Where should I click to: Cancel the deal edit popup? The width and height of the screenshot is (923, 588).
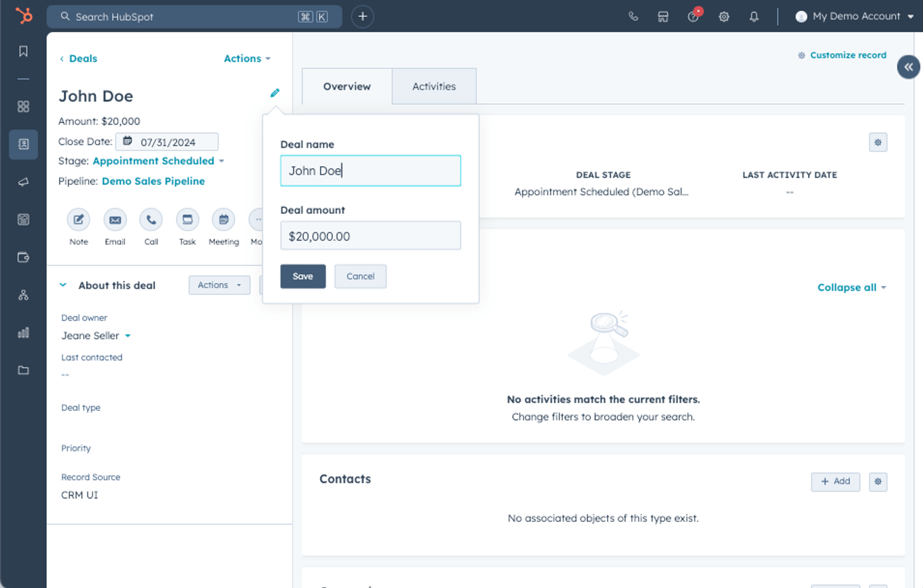pyautogui.click(x=360, y=276)
